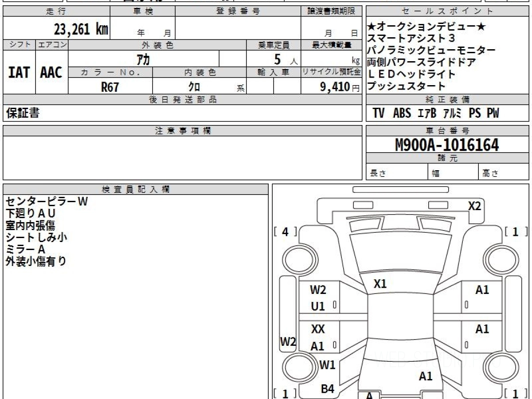Select the 保証書 entry under later-shipped parts
This screenshot has height=399, width=532.
pyautogui.click(x=23, y=113)
